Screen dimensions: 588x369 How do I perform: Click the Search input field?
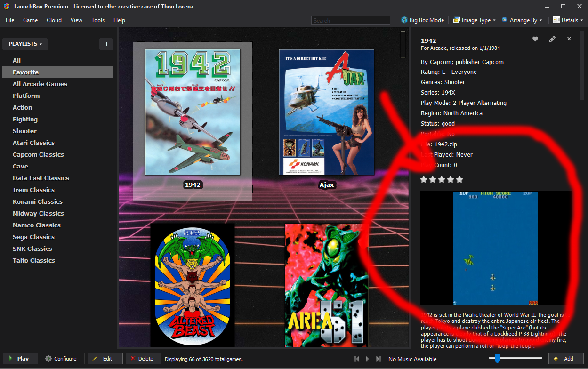351,20
